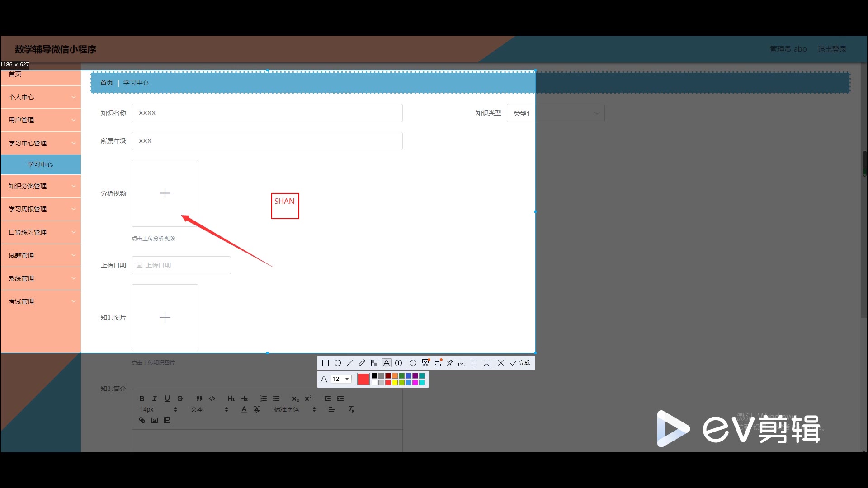Toggle bullet list formatting
The height and width of the screenshot is (488, 868).
pos(276,399)
